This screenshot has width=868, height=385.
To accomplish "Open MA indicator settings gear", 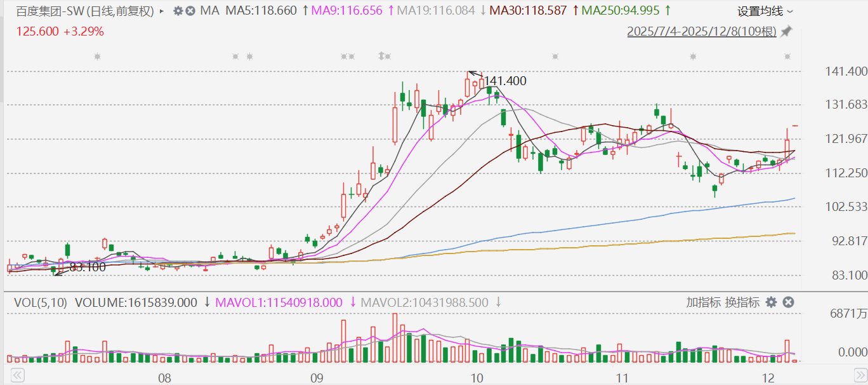I will coord(178,11).
